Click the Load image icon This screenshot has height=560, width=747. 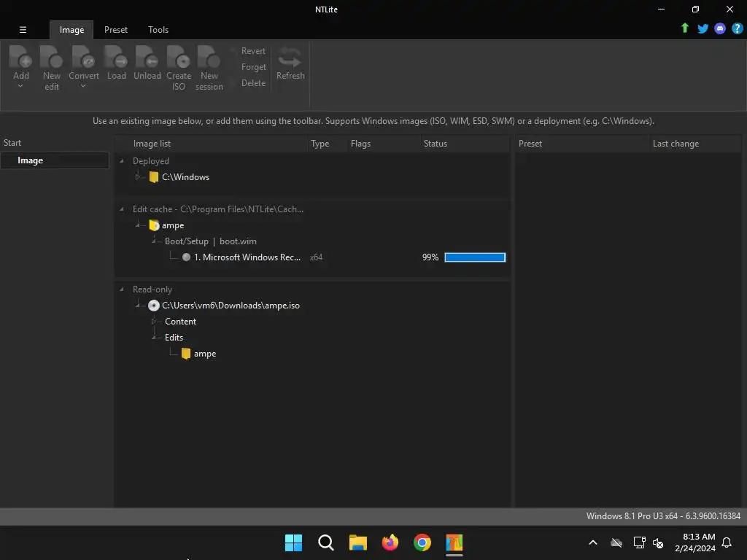coord(116,57)
